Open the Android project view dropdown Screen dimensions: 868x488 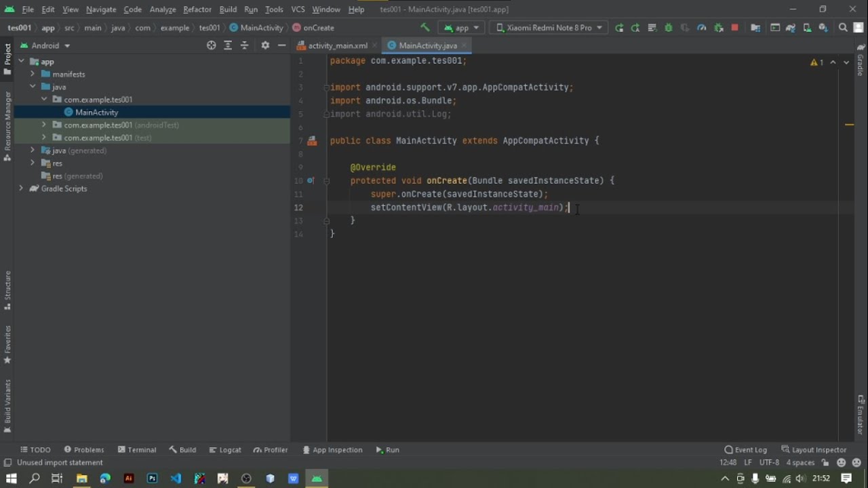(x=45, y=45)
